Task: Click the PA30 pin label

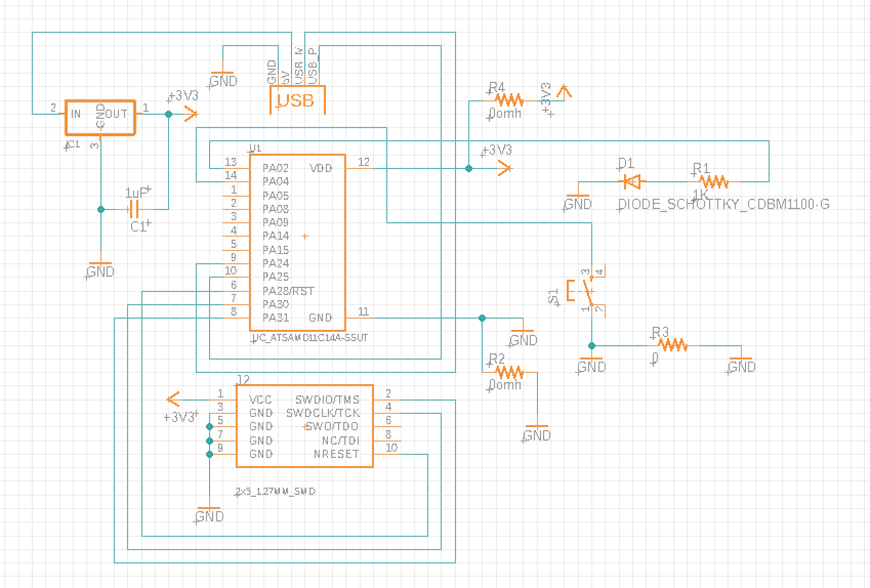Action: tap(276, 304)
